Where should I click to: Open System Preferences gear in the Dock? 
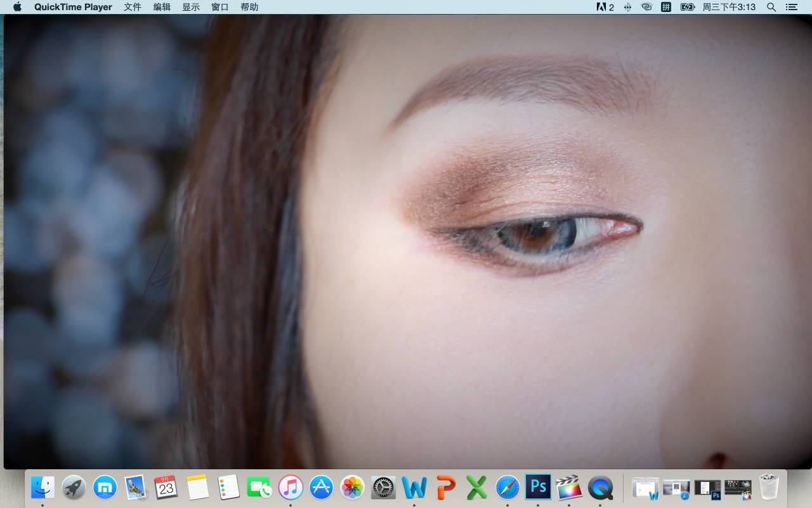point(383,488)
